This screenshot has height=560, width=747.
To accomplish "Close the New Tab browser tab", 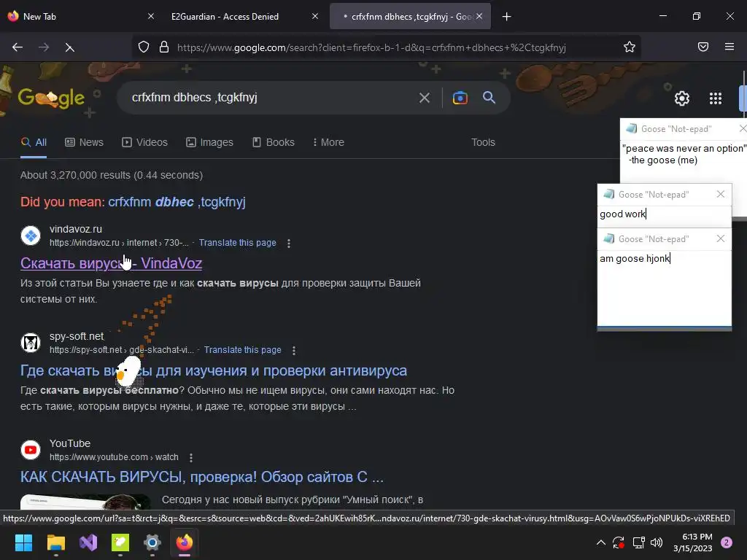I will 150,16.
